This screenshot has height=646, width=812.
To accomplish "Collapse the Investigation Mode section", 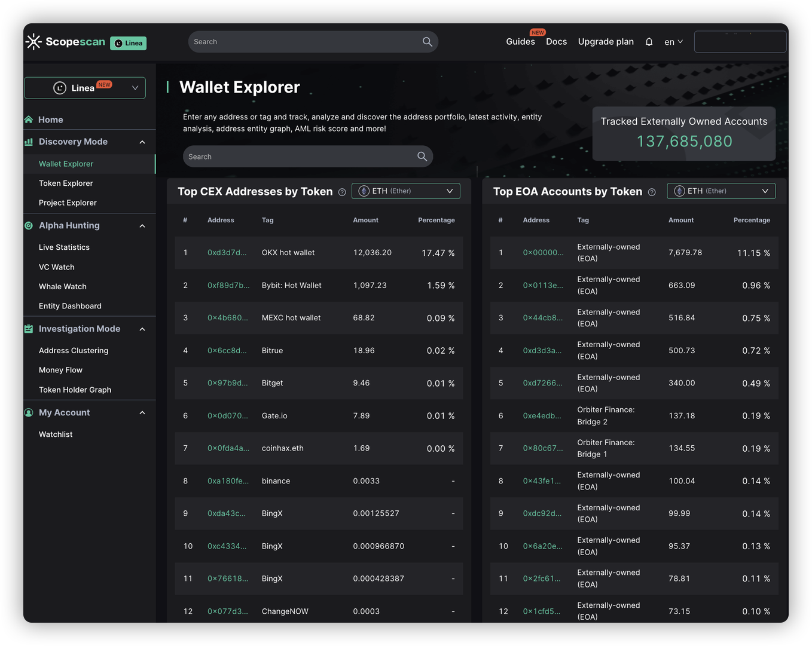I will (142, 329).
